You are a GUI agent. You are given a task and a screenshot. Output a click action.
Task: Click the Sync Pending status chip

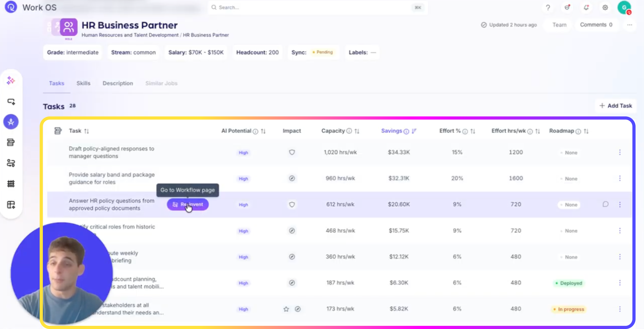(322, 52)
